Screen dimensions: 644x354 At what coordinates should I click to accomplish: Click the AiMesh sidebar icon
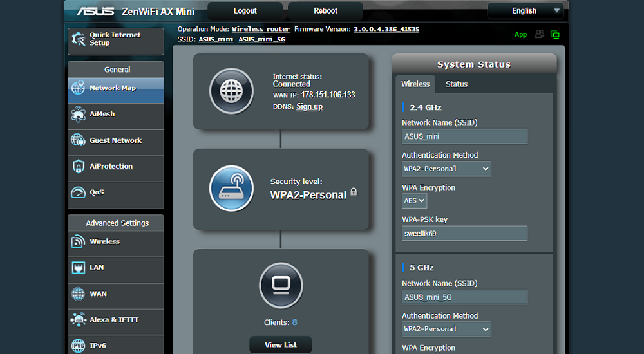coord(78,114)
